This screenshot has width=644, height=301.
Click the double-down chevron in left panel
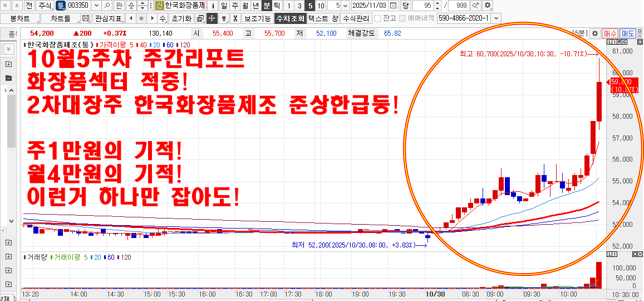tap(8, 49)
